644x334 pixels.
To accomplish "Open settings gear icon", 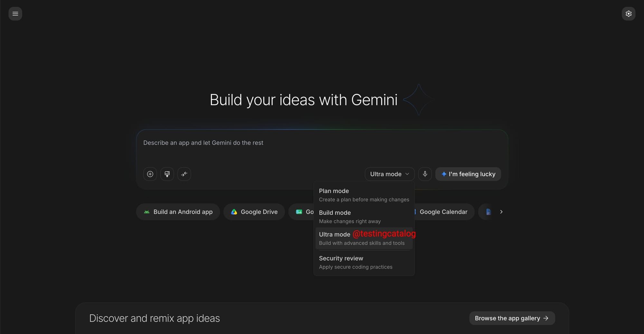I will point(628,14).
